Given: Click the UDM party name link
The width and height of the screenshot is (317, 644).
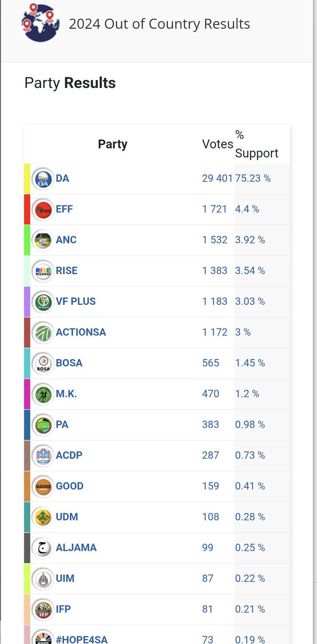Looking at the screenshot, I should point(67,517).
